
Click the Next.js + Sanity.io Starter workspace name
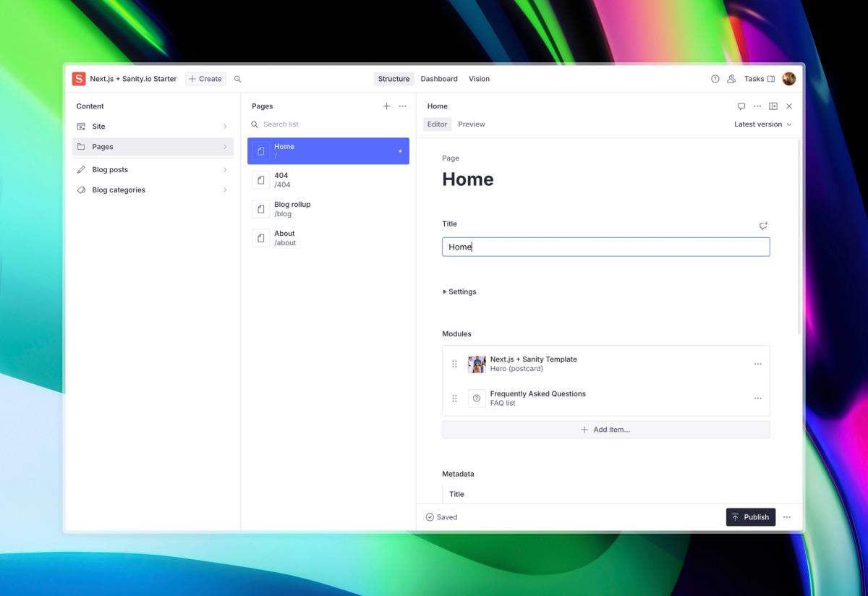[133, 79]
